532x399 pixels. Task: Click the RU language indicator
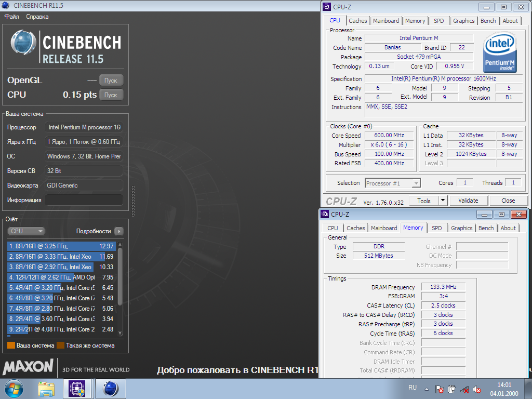(412, 388)
